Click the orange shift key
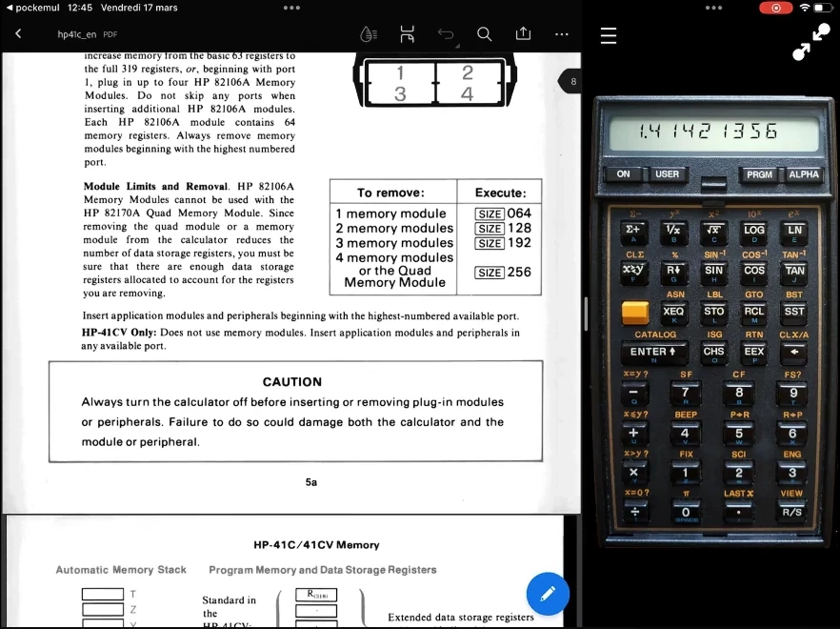Image resolution: width=840 pixels, height=629 pixels. (635, 312)
